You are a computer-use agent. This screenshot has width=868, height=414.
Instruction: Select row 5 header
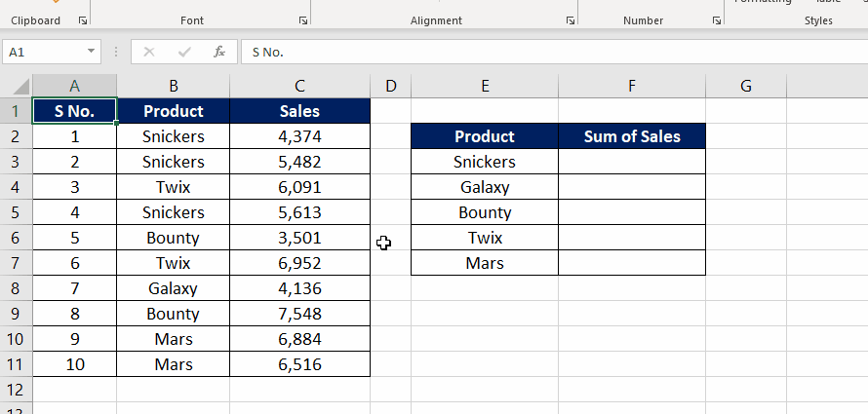coord(16,212)
